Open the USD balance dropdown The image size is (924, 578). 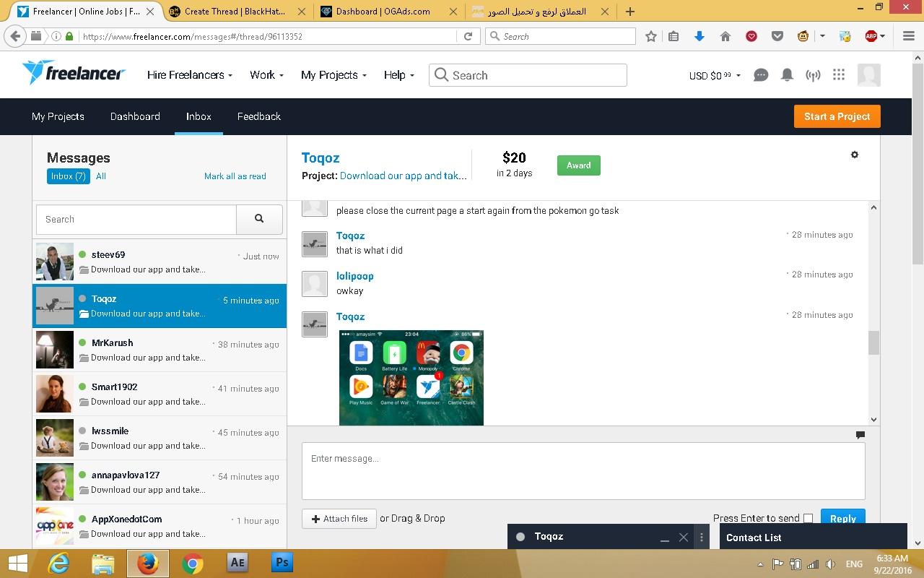click(x=715, y=75)
